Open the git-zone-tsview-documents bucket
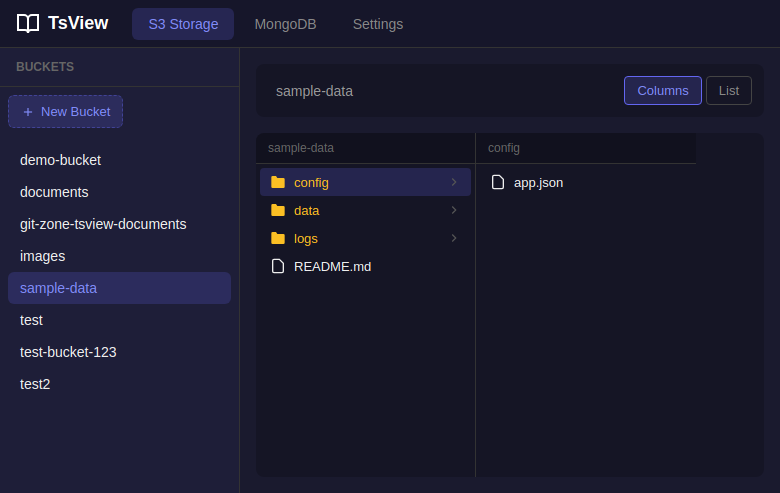Screen dimensions: 780x493 click(x=103, y=224)
